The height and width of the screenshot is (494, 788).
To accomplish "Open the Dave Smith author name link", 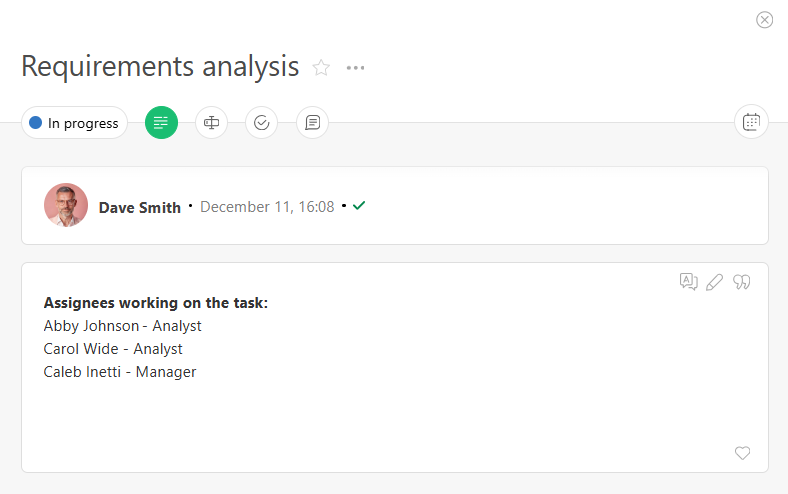I will coord(140,208).
